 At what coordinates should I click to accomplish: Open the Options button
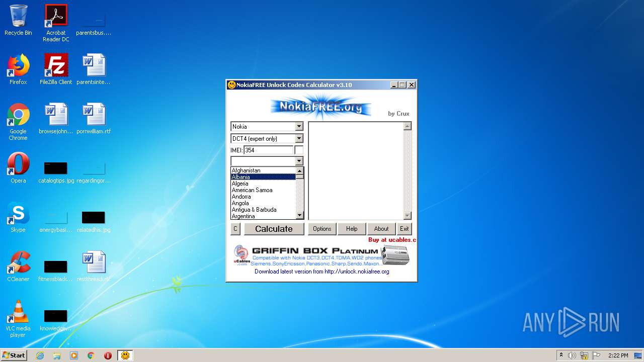pos(322,229)
